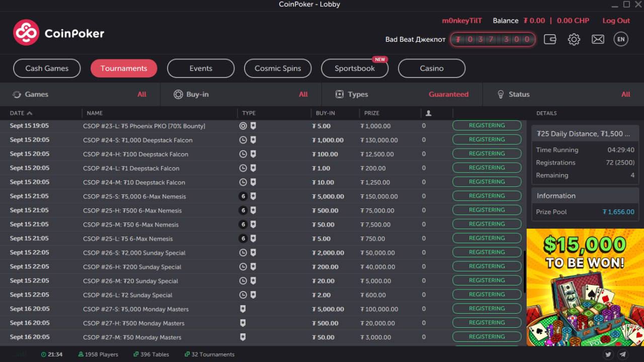Viewport: 644px width, 362px height.
Task: Click REGISTERING for ₮1,000 Deepstack Falcon
Action: (x=487, y=139)
